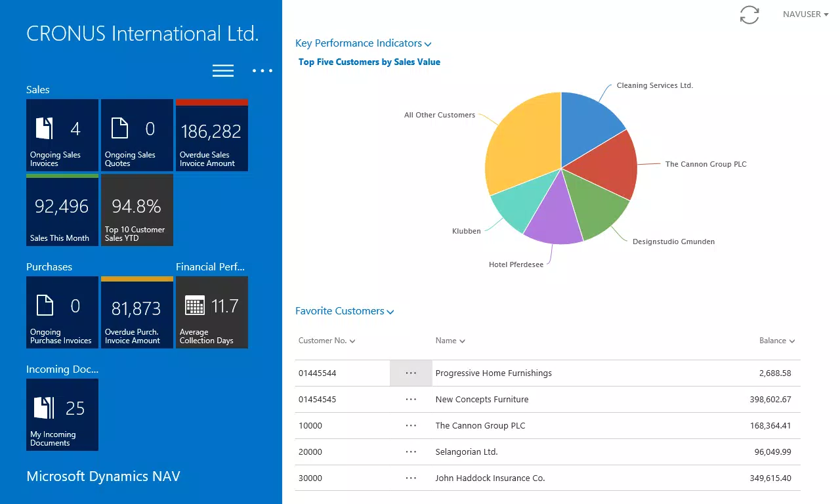
Task: Open the Average Collection Days tile
Action: (x=212, y=312)
